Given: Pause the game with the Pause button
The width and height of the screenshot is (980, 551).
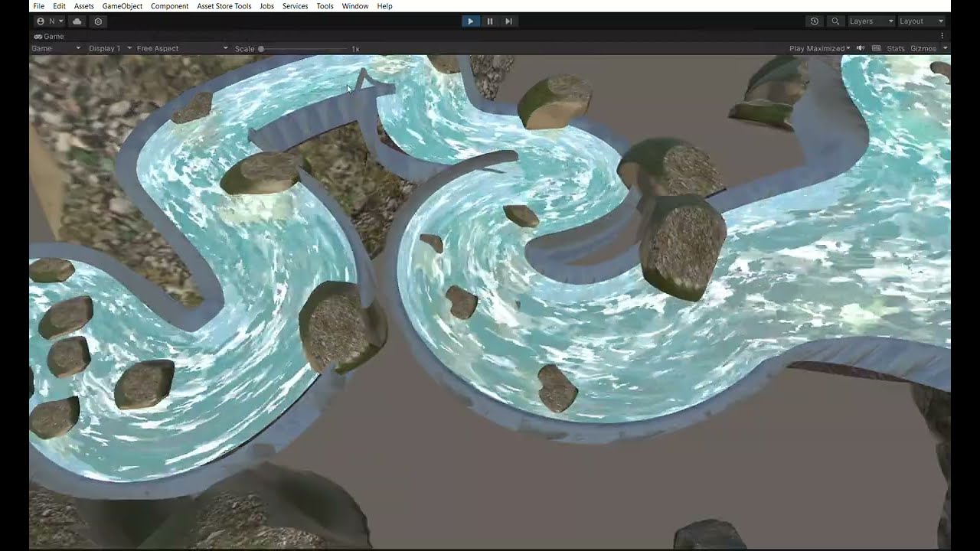Looking at the screenshot, I should click(x=490, y=21).
